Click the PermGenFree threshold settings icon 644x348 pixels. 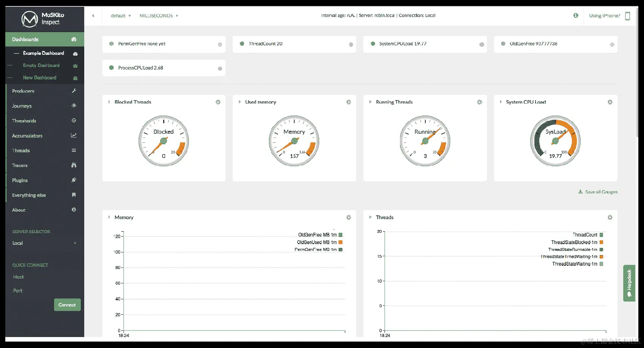(220, 45)
